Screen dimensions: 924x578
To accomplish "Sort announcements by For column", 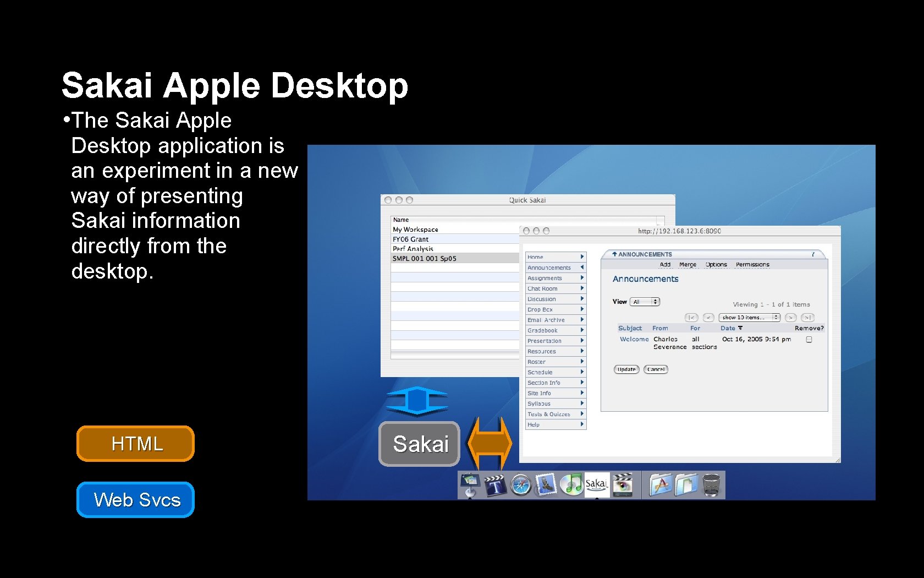I will click(695, 328).
